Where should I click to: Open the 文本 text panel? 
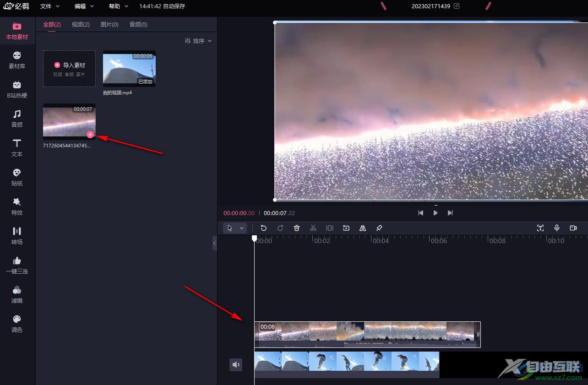[17, 148]
